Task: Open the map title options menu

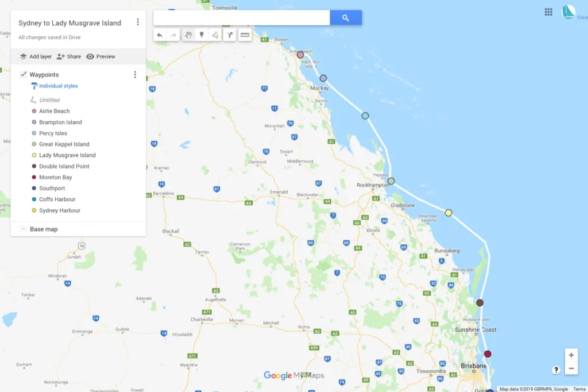Action: tap(138, 22)
